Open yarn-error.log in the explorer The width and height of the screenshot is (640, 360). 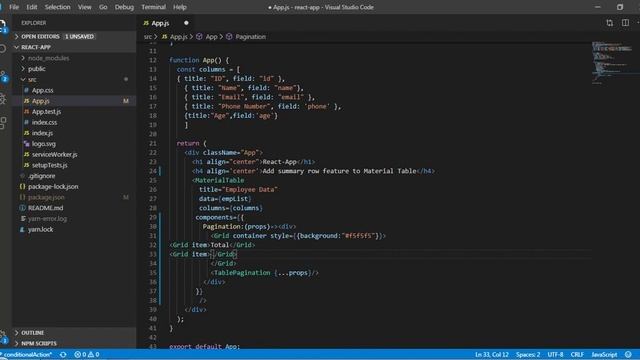coord(47,218)
